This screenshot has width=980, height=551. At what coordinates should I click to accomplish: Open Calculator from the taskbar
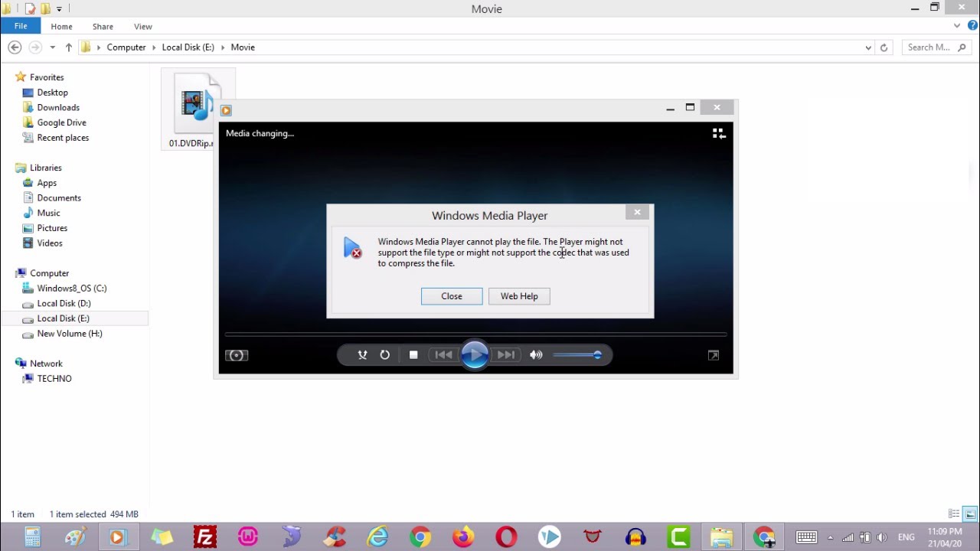point(32,537)
